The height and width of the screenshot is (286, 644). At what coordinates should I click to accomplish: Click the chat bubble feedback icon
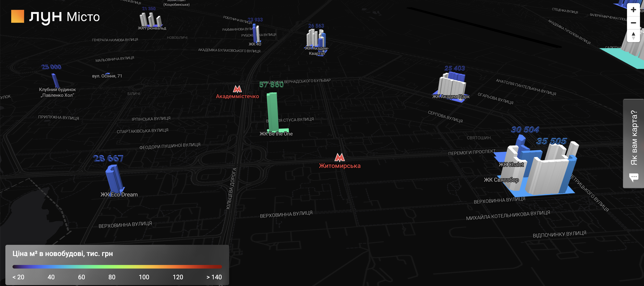click(x=633, y=177)
